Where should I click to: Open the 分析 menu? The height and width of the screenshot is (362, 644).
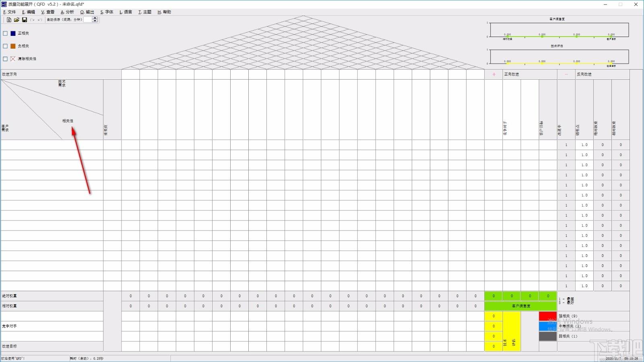67,12
